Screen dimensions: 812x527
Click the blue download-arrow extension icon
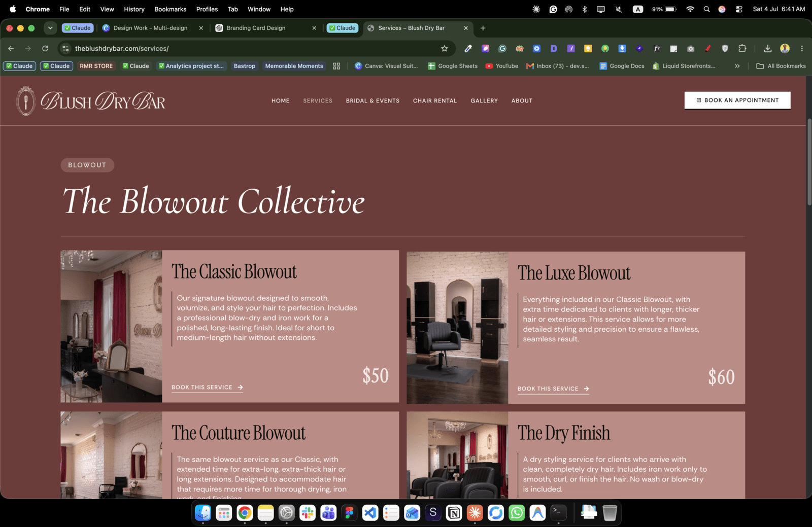[622, 49]
